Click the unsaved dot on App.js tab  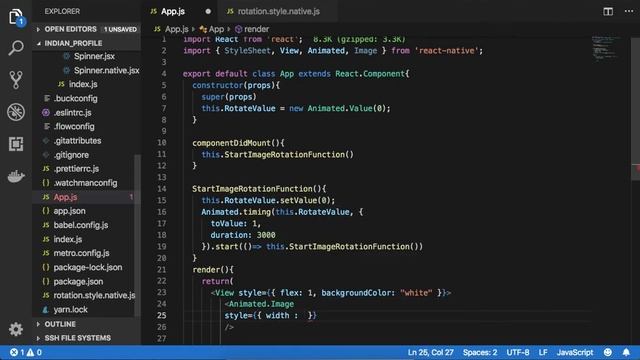208,11
